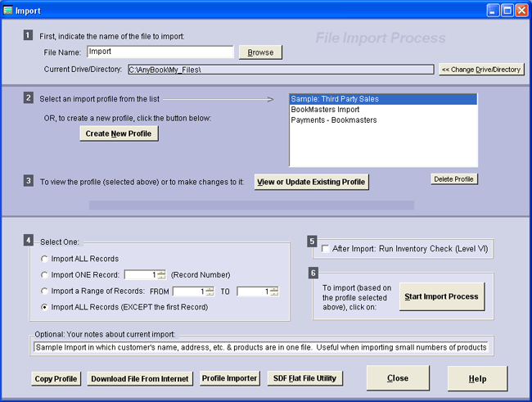
Task: Select Payments - Bookmasters profile
Action: coord(335,120)
